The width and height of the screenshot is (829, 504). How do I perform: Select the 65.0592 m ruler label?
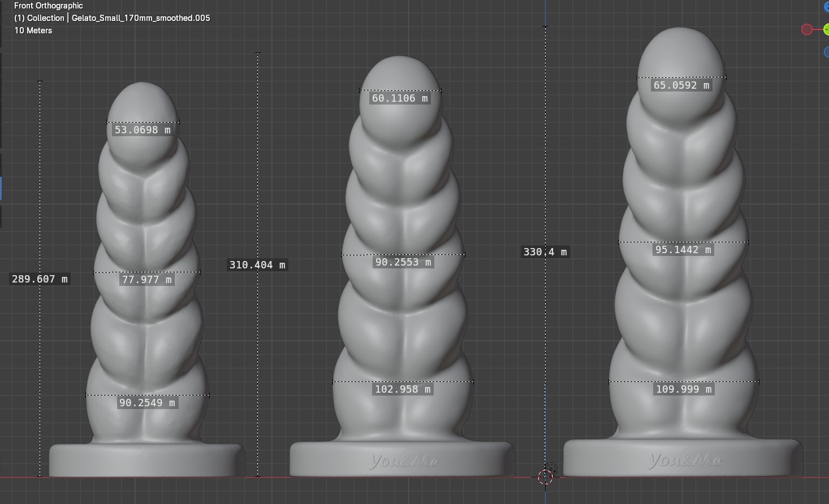681,85
